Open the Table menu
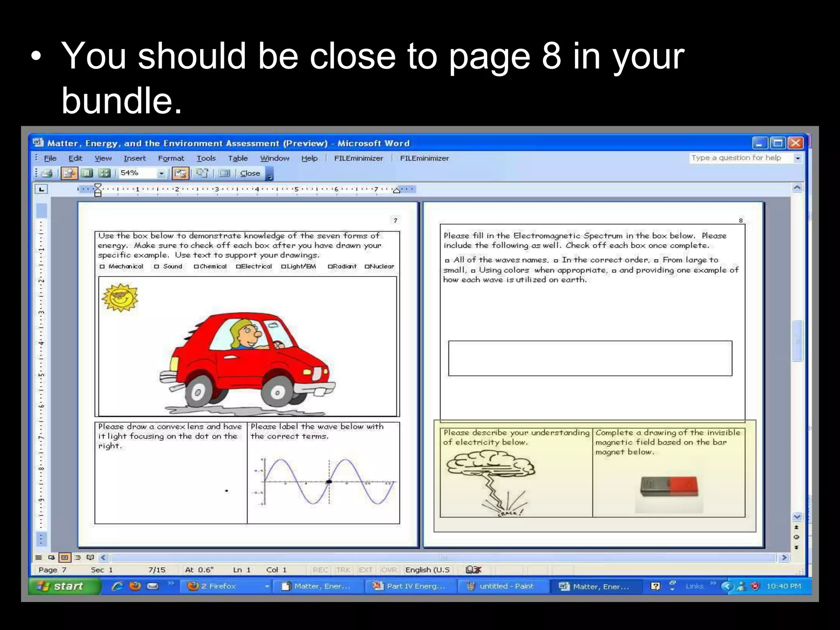The width and height of the screenshot is (840, 630). pyautogui.click(x=238, y=158)
